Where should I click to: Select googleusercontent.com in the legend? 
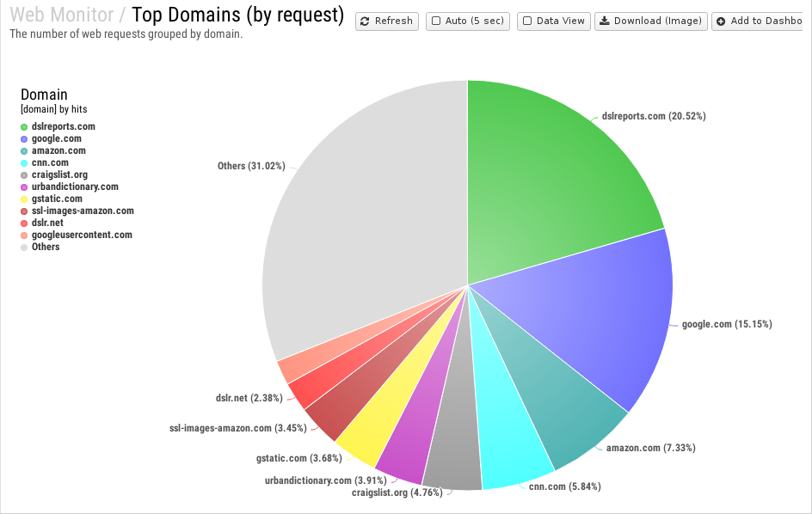tap(82, 235)
